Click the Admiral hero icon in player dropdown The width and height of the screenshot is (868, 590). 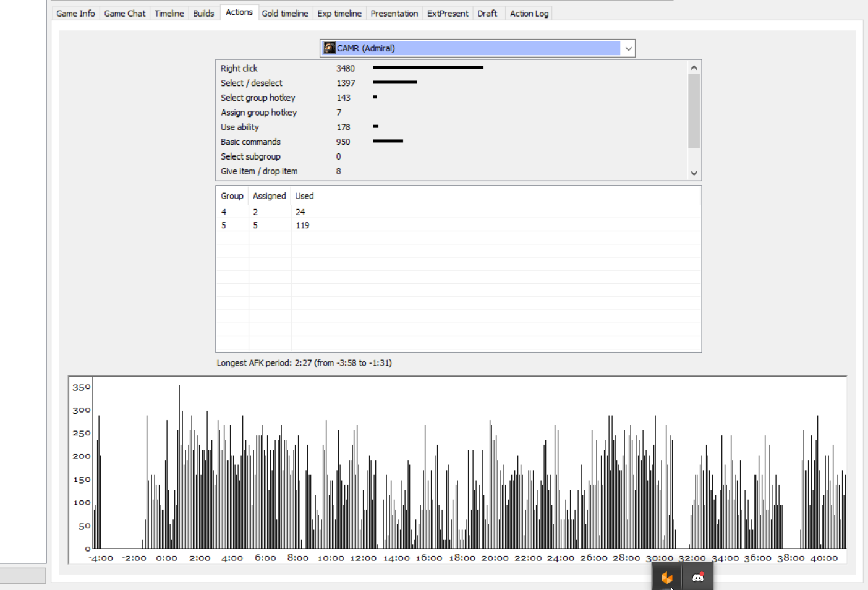330,48
